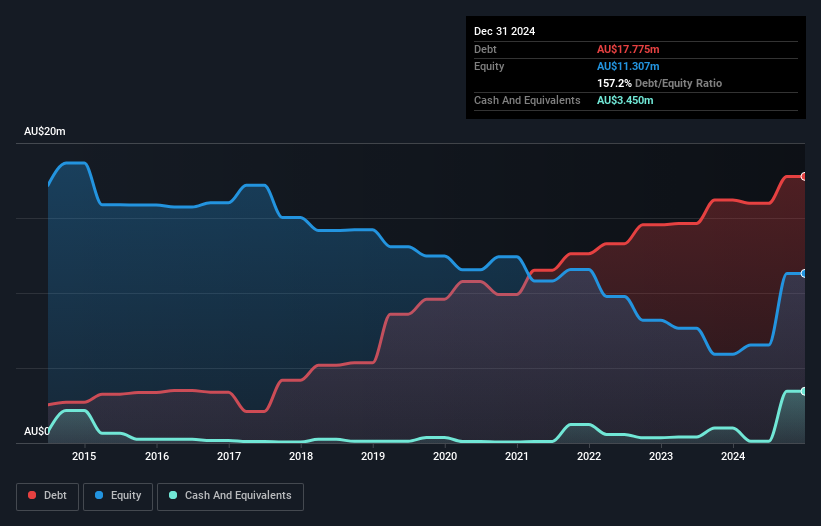
Task: Click the 2018 x-axis label
Action: tap(301, 456)
